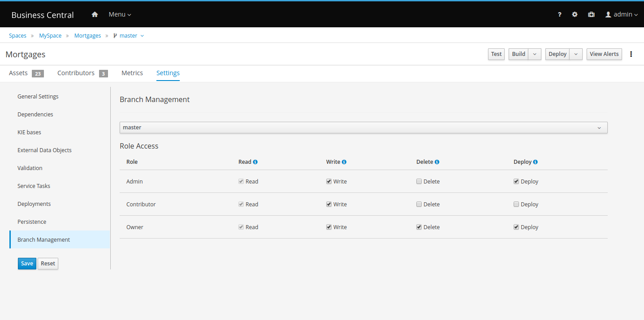Select KIE bases in settings sidebar
Viewport: 644px width, 320px height.
29,132
